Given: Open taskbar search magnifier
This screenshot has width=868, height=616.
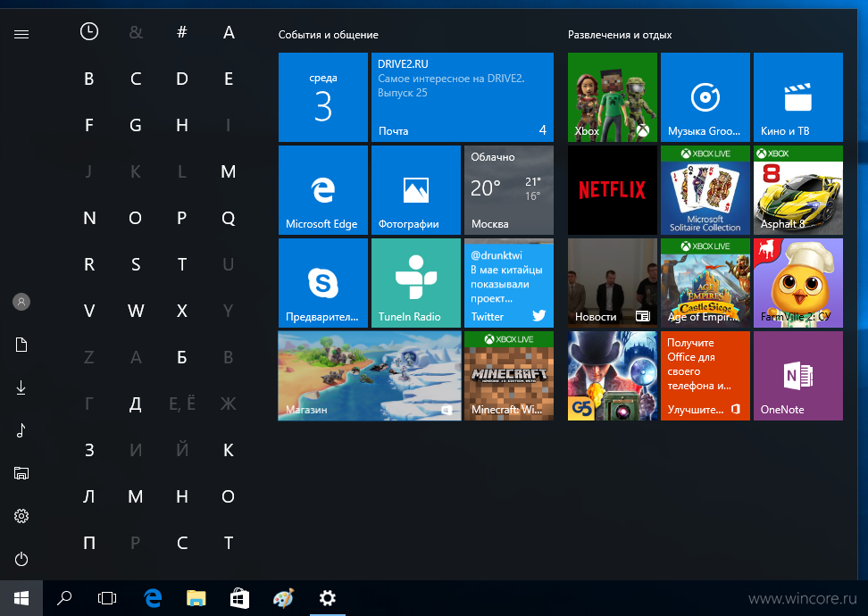Looking at the screenshot, I should click(64, 598).
